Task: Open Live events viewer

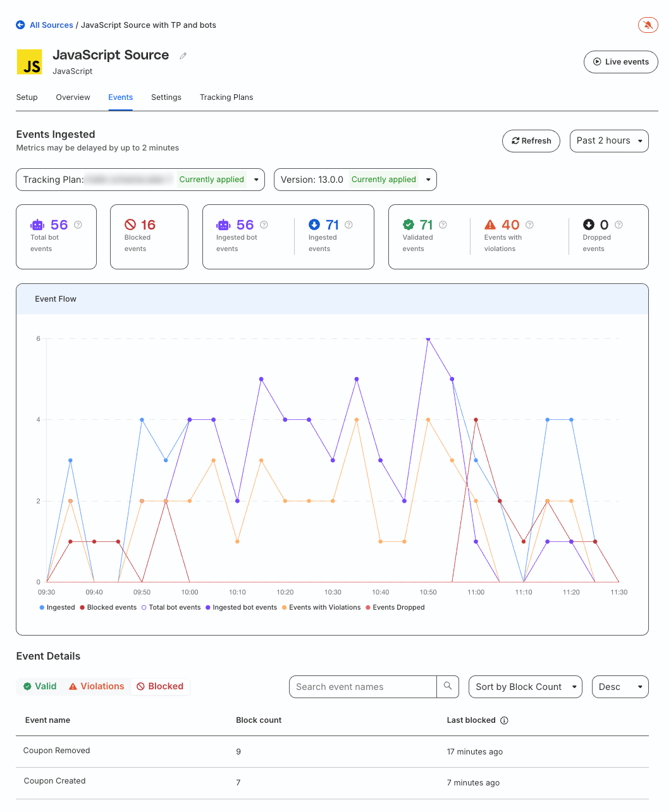Action: pos(620,62)
